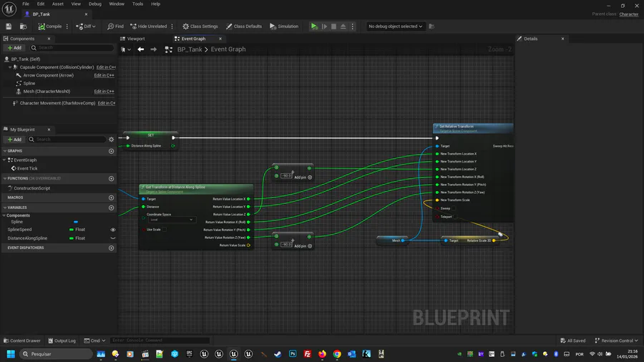Open the Debug menu
The height and width of the screenshot is (362, 644).
pos(95,4)
